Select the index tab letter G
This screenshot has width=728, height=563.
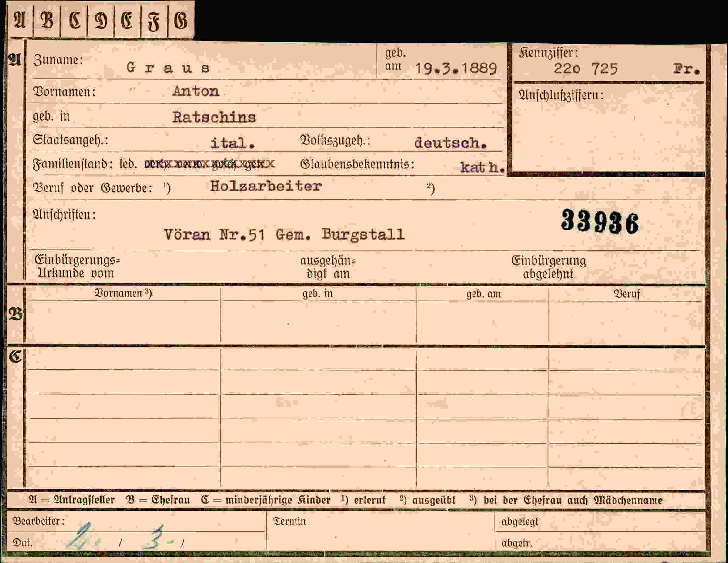pyautogui.click(x=181, y=20)
